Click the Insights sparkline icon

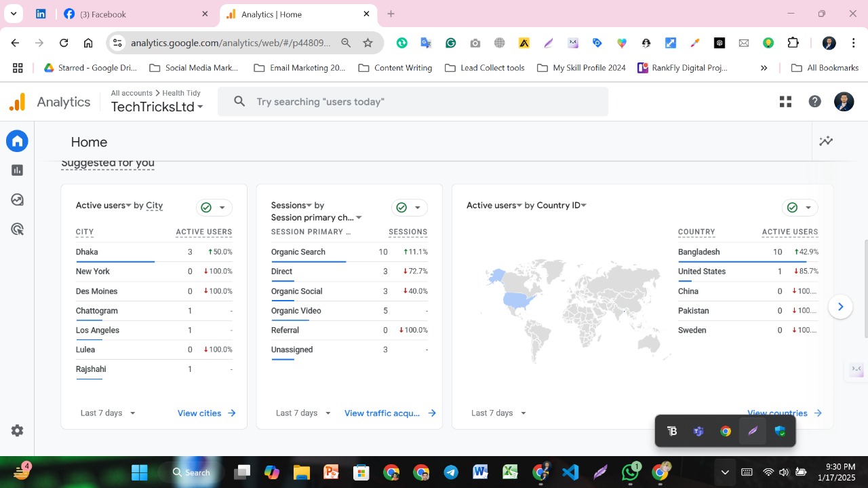[825, 141]
